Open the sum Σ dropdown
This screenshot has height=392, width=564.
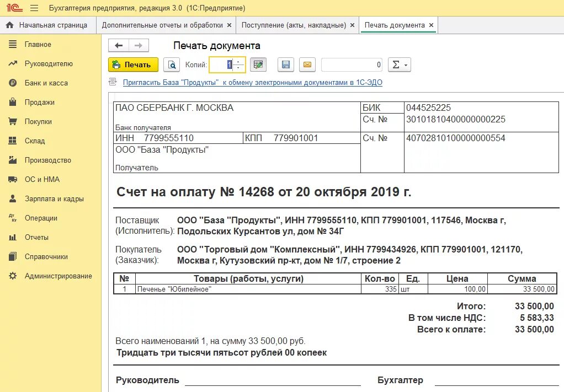point(399,65)
